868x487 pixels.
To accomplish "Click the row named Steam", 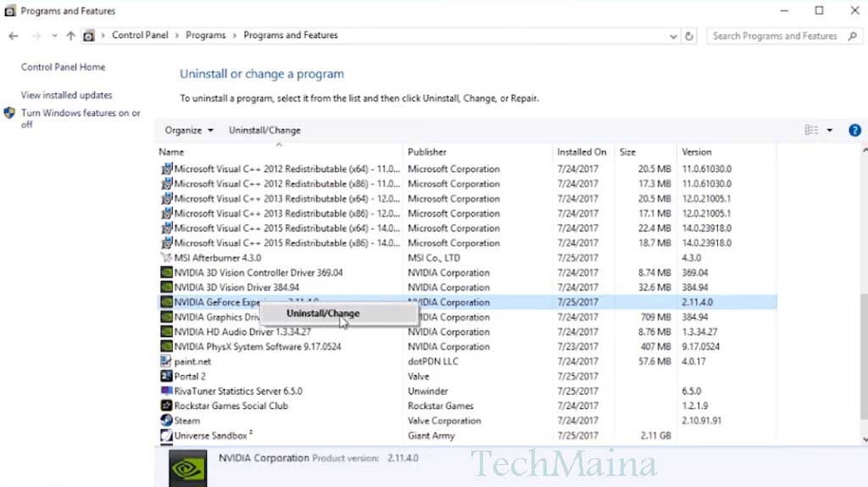I will 467,421.
